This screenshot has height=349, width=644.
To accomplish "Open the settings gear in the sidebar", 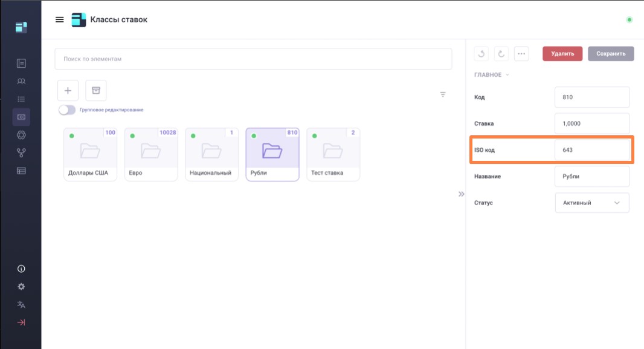I will 21,287.
